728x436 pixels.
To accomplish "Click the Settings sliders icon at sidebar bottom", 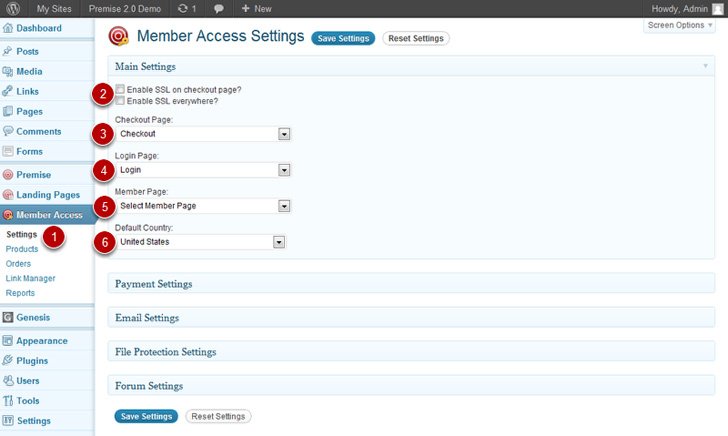I will [8, 421].
